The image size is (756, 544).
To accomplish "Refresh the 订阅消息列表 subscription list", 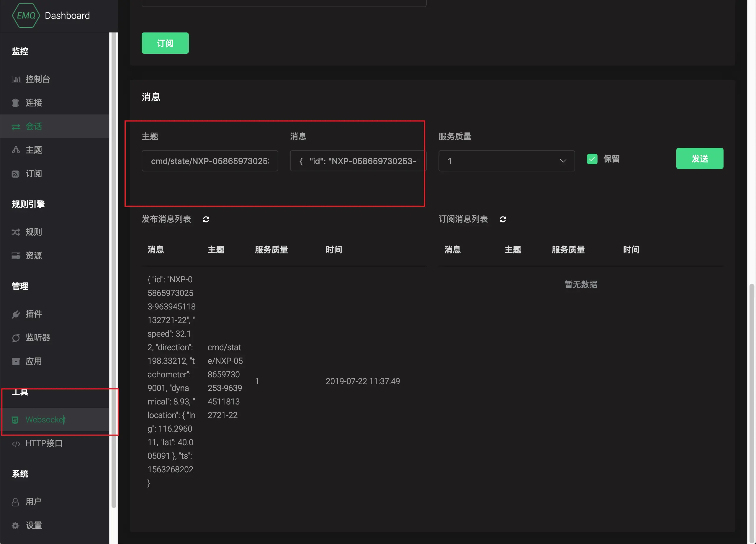I will pos(503,219).
